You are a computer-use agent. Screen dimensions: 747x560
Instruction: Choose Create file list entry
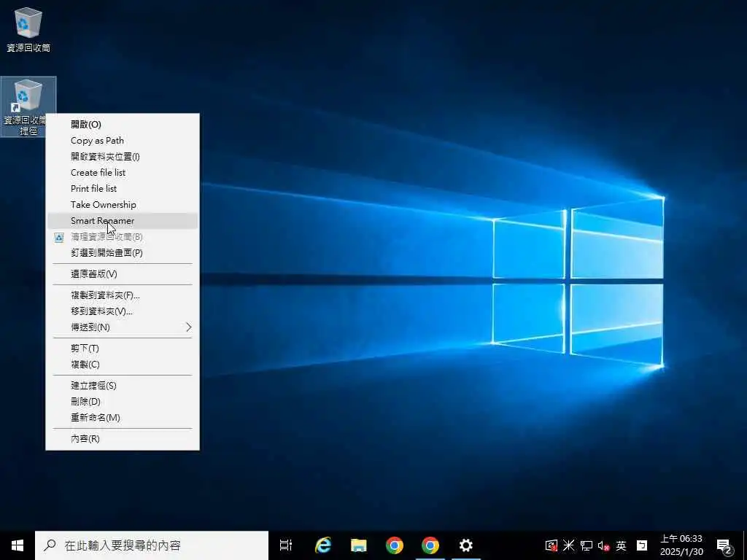coord(123,172)
